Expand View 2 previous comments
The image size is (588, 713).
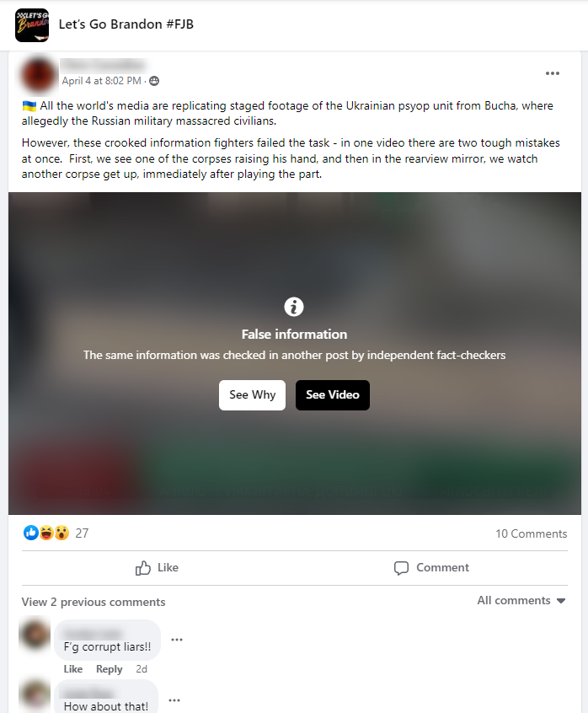pyautogui.click(x=94, y=602)
